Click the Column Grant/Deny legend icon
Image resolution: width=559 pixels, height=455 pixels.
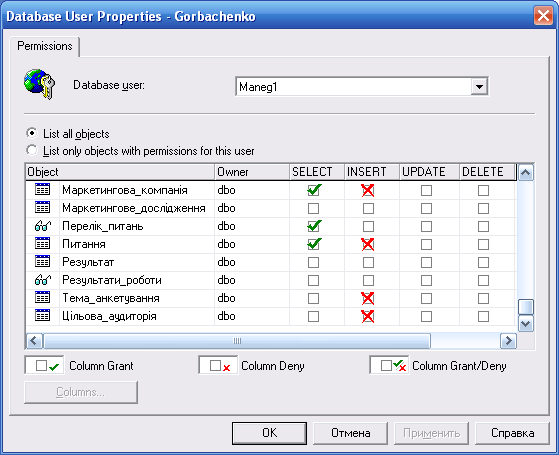[389, 365]
